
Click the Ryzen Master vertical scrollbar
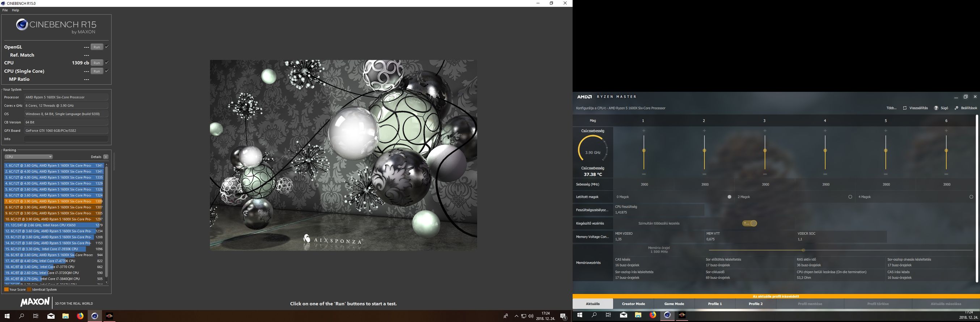pos(977,199)
